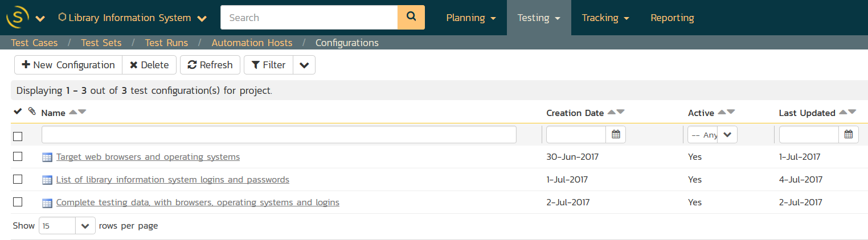The width and height of the screenshot is (868, 240).
Task: Sort Last Updated ascending arrow
Action: pyautogui.click(x=842, y=113)
